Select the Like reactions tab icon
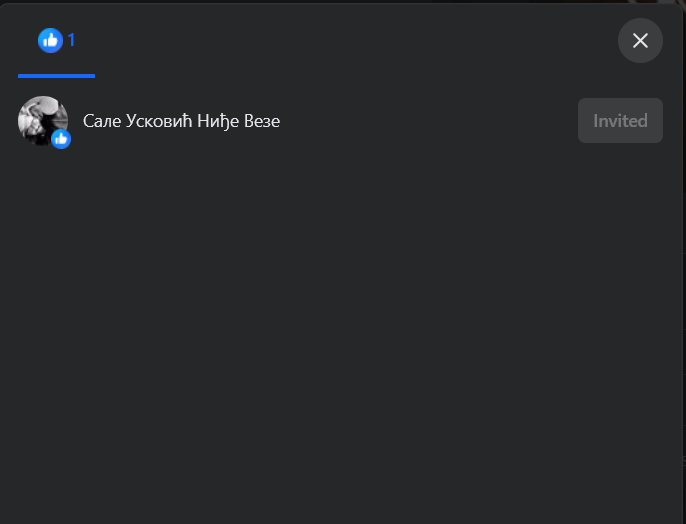Viewport: 686px width, 524px height. click(x=50, y=41)
